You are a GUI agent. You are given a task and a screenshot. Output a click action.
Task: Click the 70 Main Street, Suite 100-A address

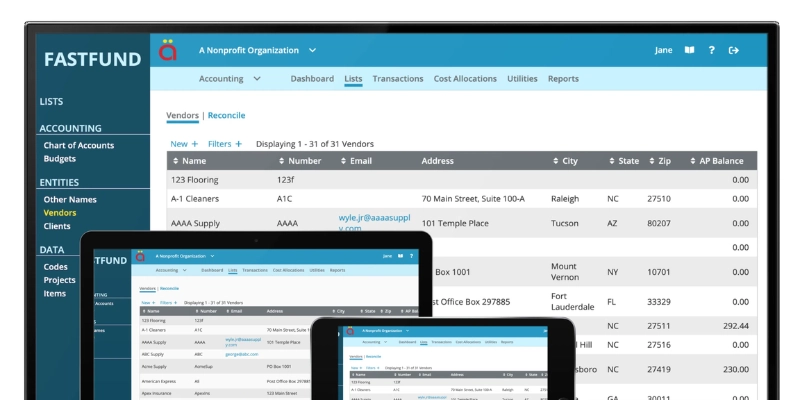click(x=473, y=199)
